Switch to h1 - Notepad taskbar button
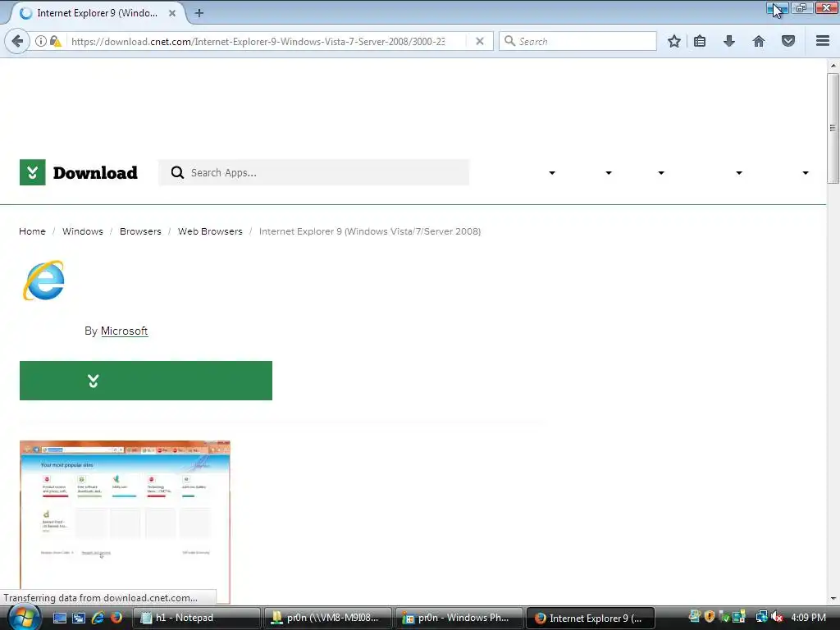The image size is (840, 630). click(x=197, y=618)
